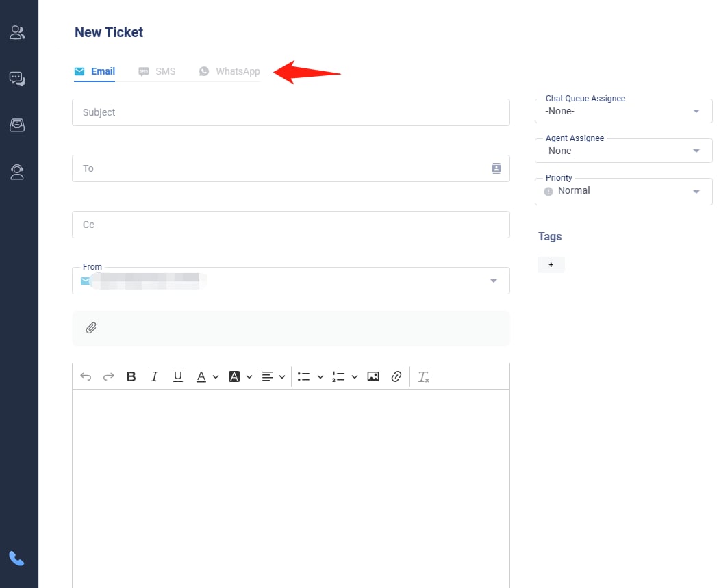This screenshot has height=588, width=719.
Task: Click the Redo arrow in editor toolbar
Action: [x=108, y=376]
